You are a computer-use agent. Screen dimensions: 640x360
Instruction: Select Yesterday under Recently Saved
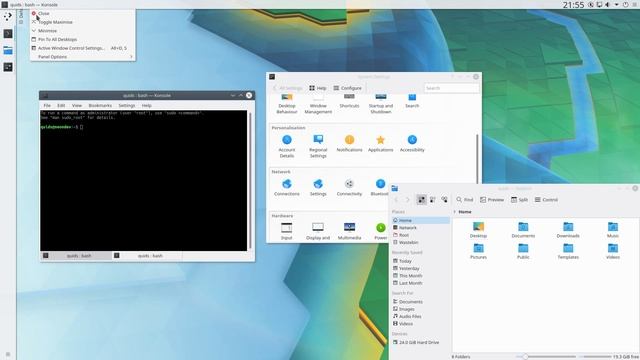pyautogui.click(x=420, y=268)
